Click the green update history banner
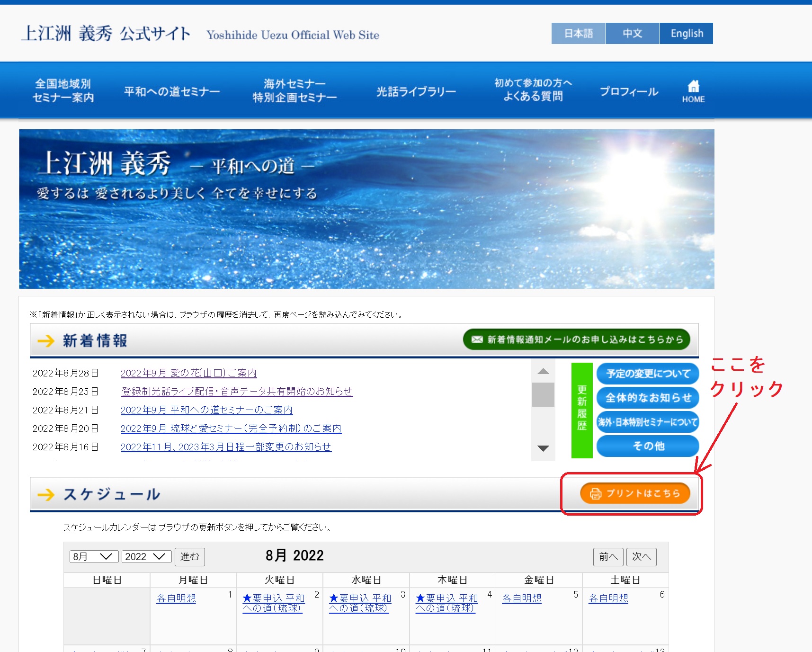 pos(581,410)
